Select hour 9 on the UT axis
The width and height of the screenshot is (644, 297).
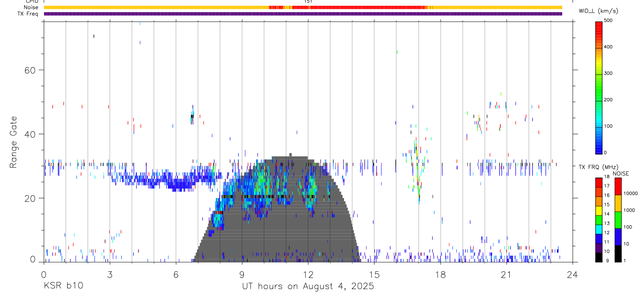tap(242, 274)
